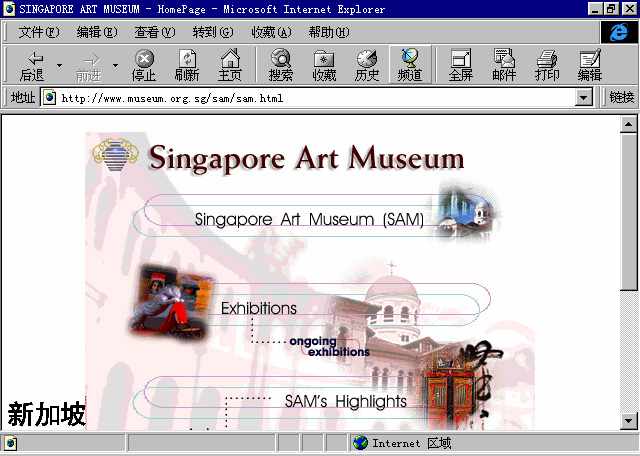Open the Back button history dropdown arrow

[59, 66]
